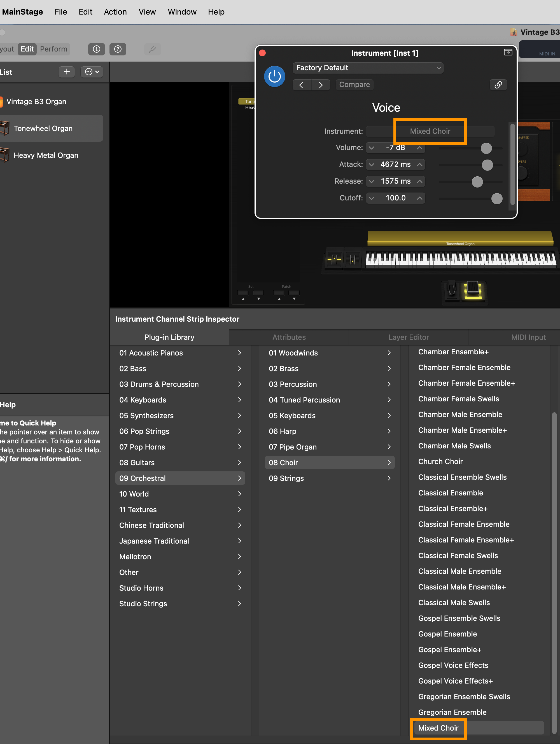Select Classical Male Swells patch

click(x=454, y=602)
